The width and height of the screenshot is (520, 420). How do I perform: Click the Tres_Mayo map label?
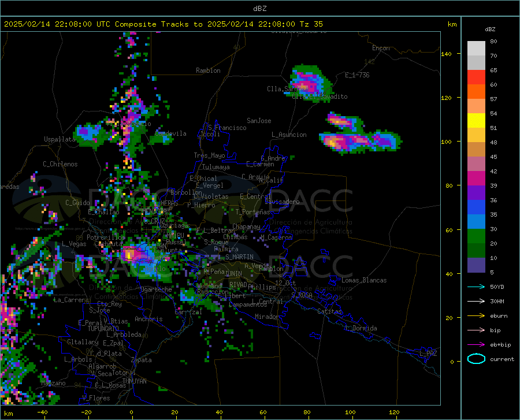(x=210, y=155)
